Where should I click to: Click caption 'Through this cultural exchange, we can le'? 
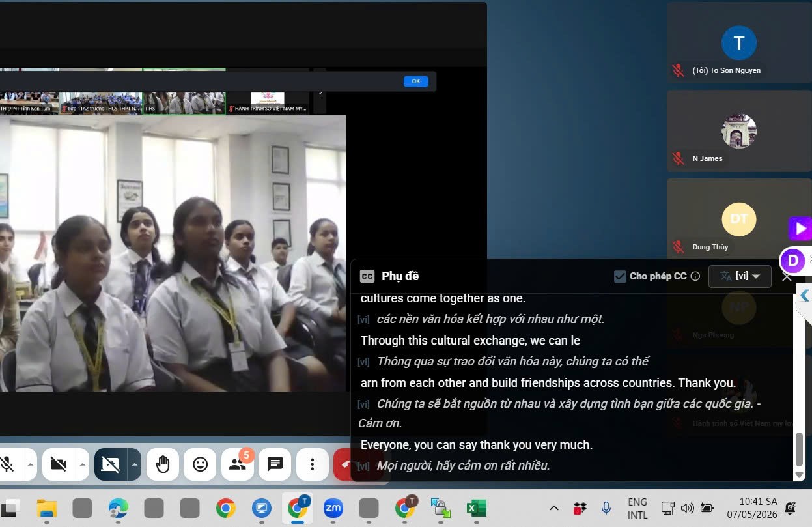pyautogui.click(x=470, y=340)
